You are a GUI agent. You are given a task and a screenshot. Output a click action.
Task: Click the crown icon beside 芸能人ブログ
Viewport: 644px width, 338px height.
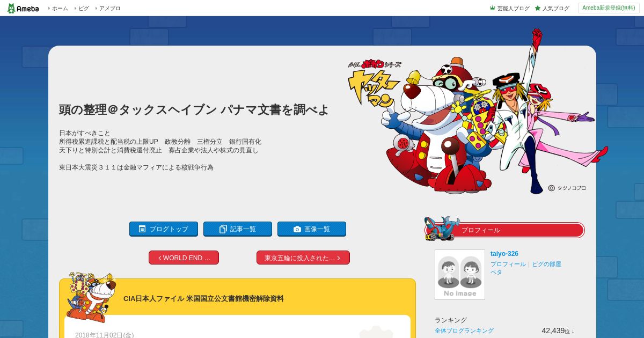(493, 8)
